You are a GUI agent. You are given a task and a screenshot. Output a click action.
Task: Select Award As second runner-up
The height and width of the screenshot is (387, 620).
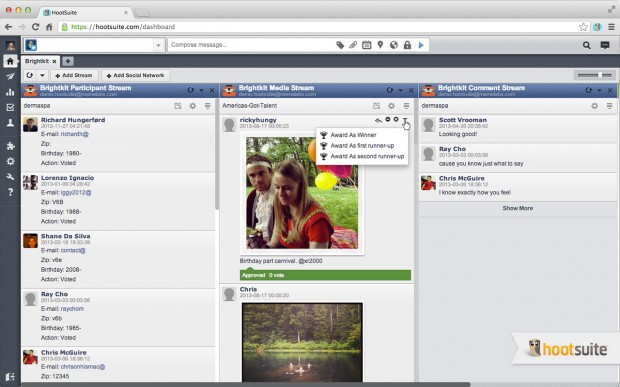pos(362,156)
